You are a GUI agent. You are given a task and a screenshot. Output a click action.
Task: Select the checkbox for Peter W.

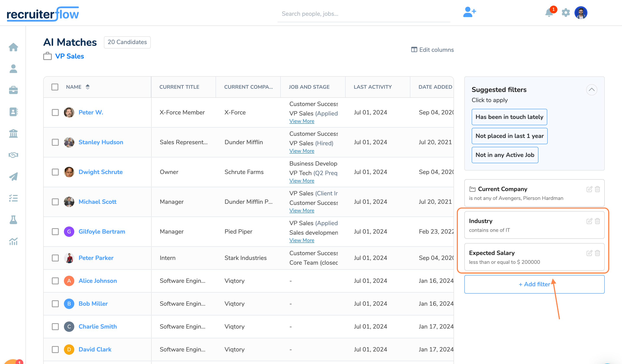tap(55, 112)
